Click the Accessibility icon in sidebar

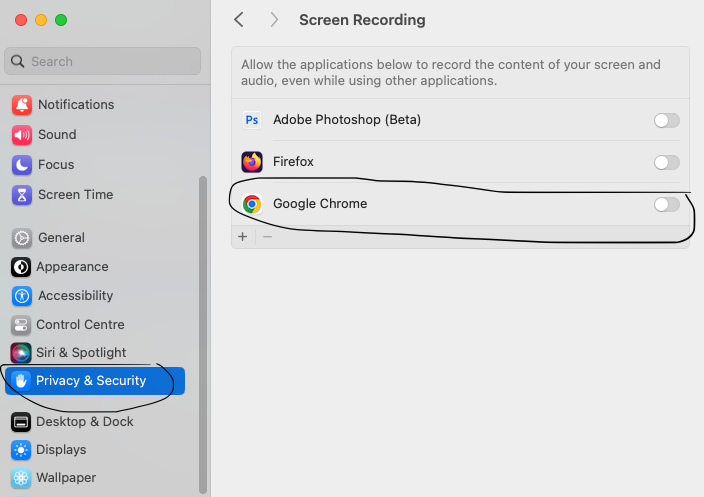point(21,296)
